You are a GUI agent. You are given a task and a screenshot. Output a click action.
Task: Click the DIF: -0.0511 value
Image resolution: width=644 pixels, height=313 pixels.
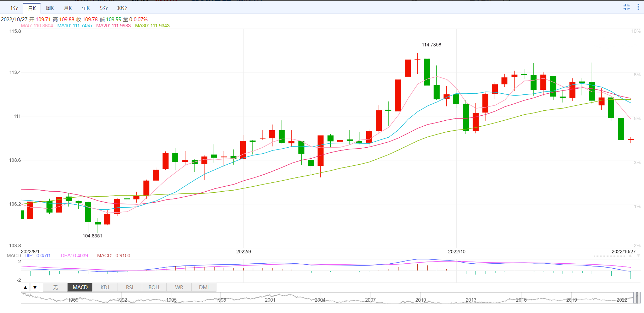(38, 256)
